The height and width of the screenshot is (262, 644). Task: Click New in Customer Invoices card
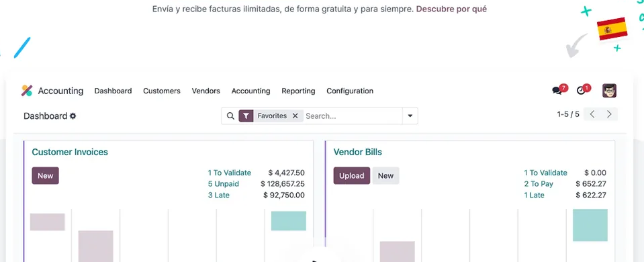[x=45, y=176]
